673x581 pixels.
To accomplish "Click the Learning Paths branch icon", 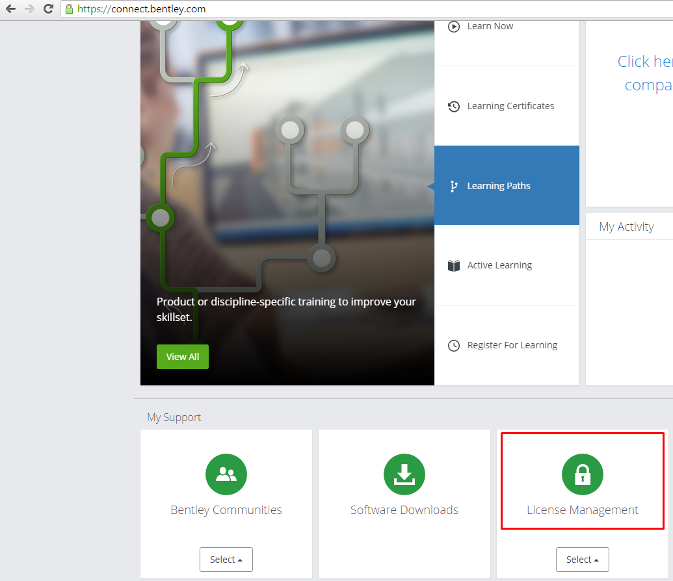I will [x=453, y=186].
